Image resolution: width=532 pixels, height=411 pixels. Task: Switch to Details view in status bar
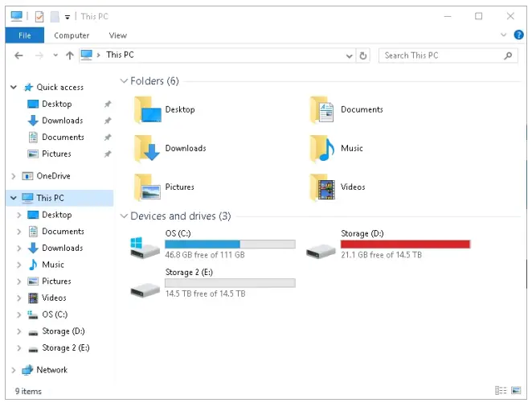[x=501, y=391]
